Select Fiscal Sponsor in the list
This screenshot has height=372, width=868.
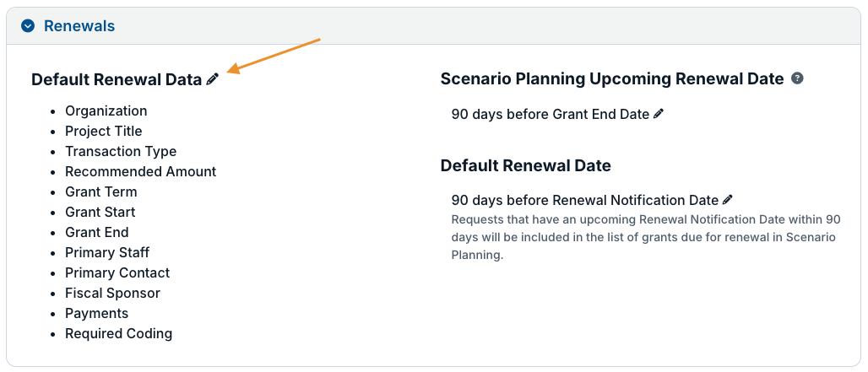[112, 293]
